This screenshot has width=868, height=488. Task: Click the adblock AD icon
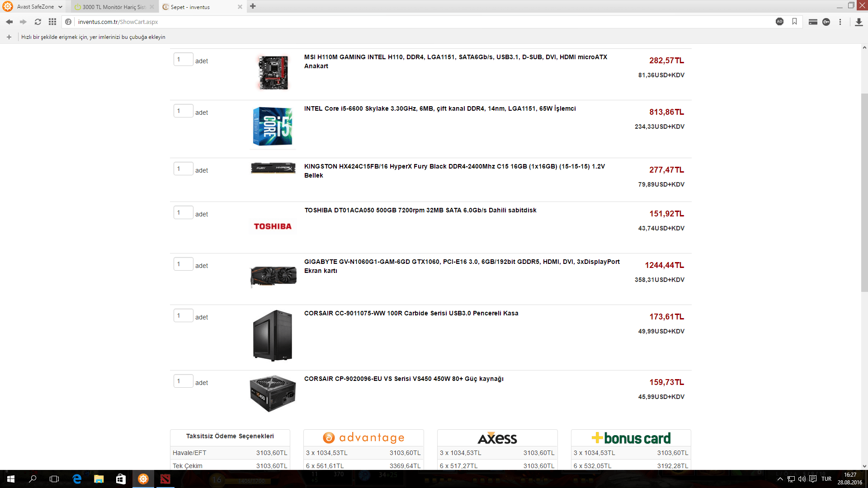point(779,22)
